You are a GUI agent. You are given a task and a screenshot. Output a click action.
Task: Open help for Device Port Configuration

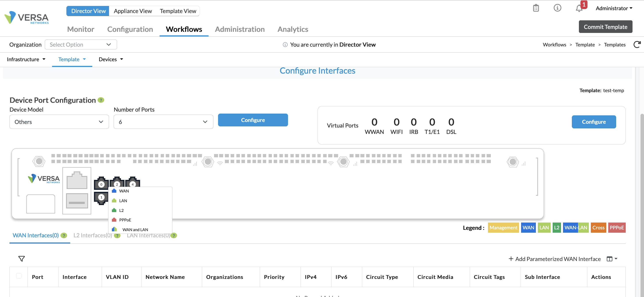(101, 100)
